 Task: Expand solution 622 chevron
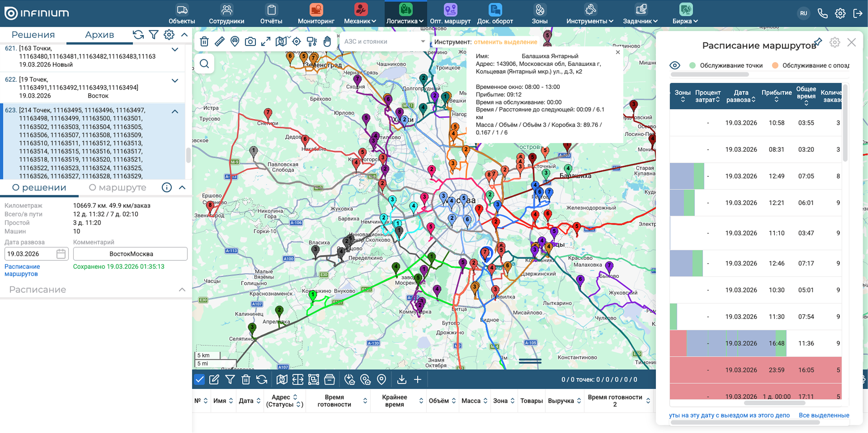pyautogui.click(x=175, y=80)
